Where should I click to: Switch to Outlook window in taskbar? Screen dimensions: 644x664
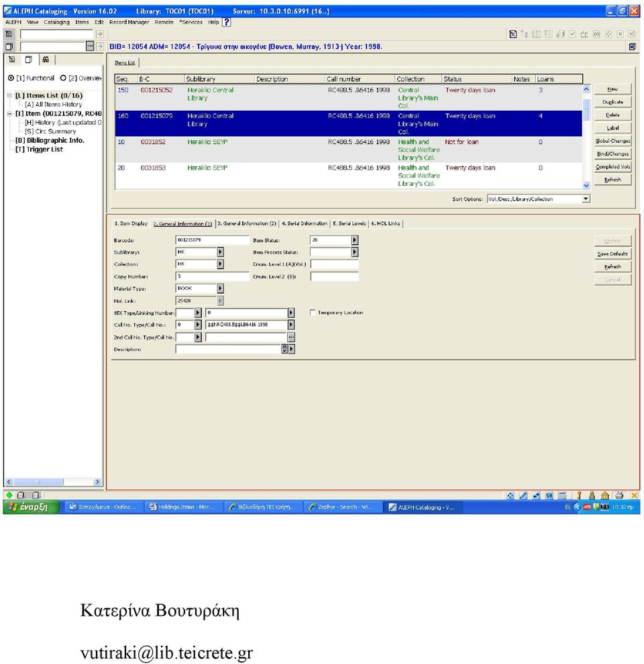click(x=103, y=507)
